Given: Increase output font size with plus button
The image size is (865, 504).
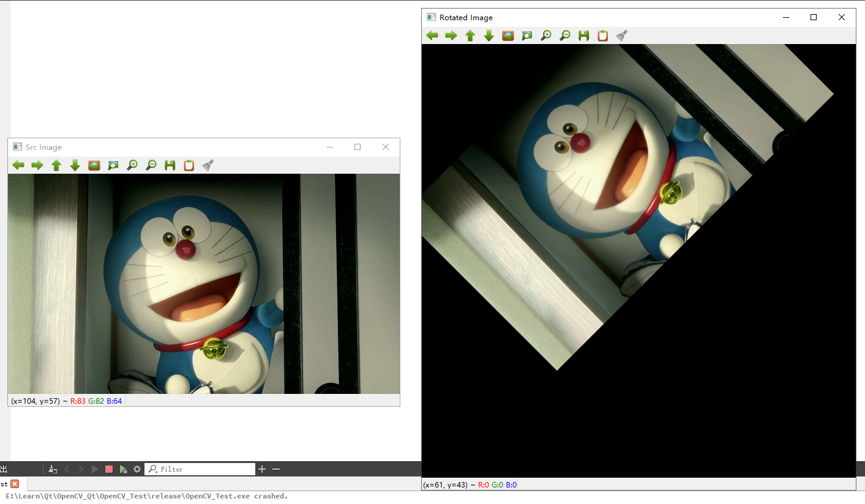Looking at the screenshot, I should (x=262, y=469).
